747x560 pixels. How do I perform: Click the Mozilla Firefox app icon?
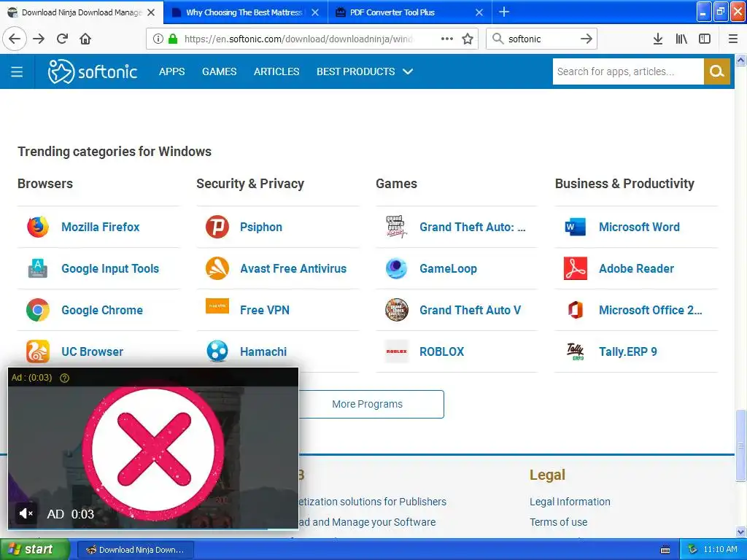click(38, 227)
